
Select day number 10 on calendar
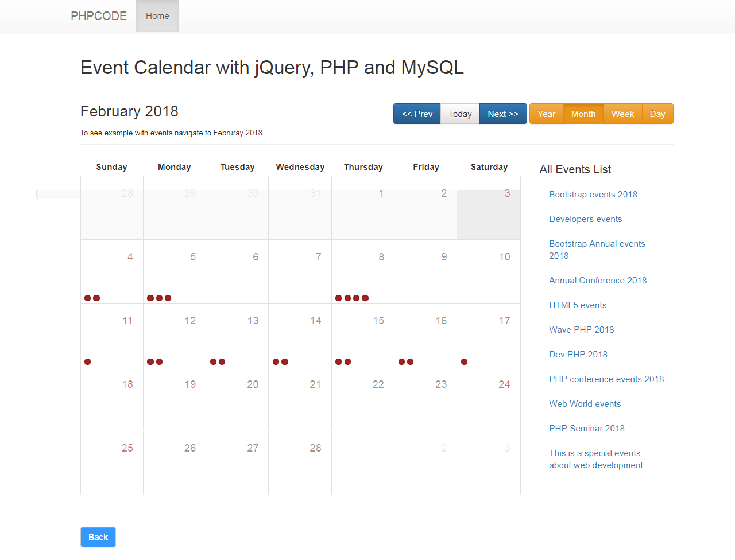pos(504,257)
